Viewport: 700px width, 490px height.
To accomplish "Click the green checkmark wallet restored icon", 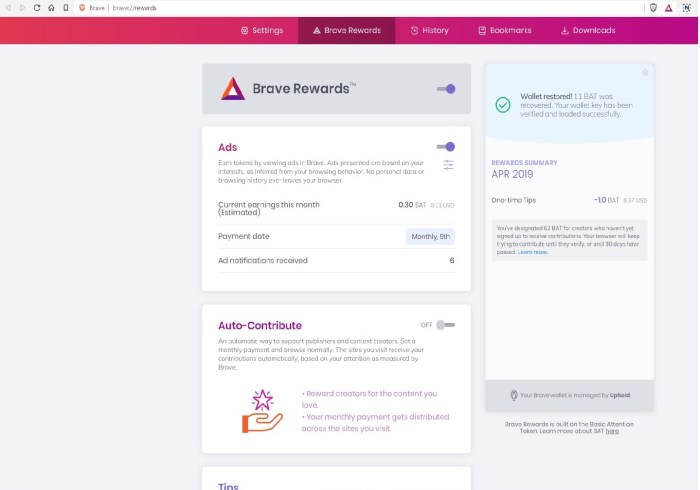I will 503,105.
